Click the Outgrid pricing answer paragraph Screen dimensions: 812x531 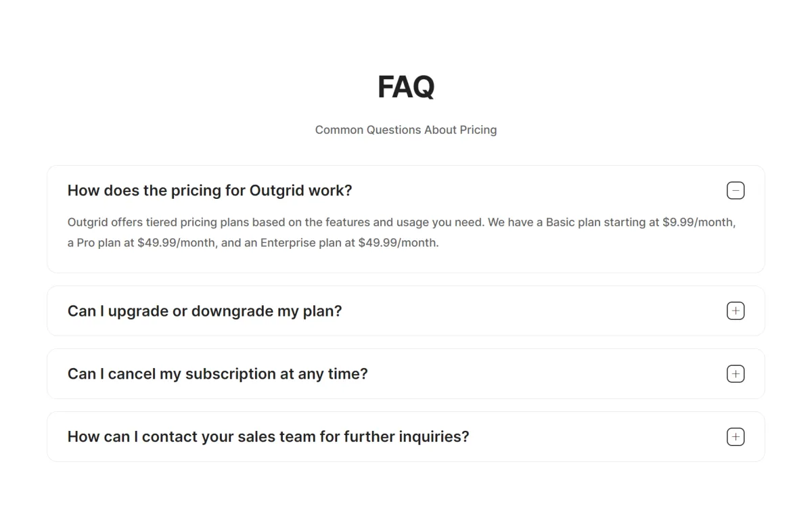click(402, 232)
